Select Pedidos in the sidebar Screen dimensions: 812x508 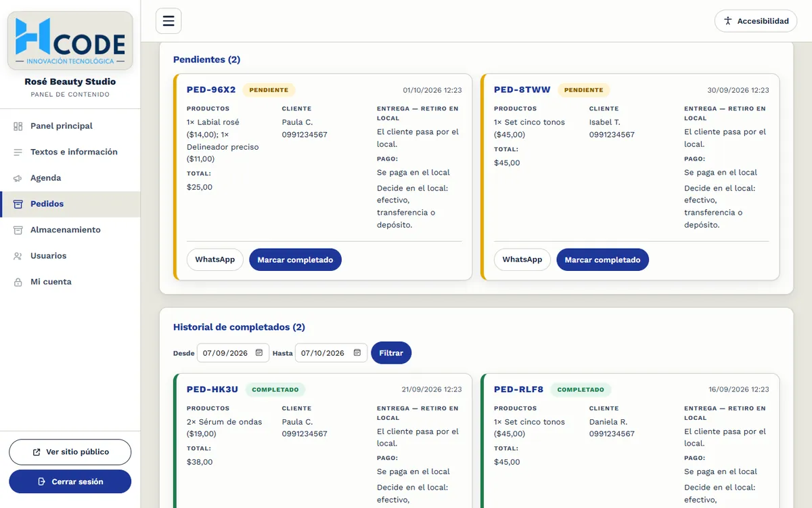click(70, 204)
